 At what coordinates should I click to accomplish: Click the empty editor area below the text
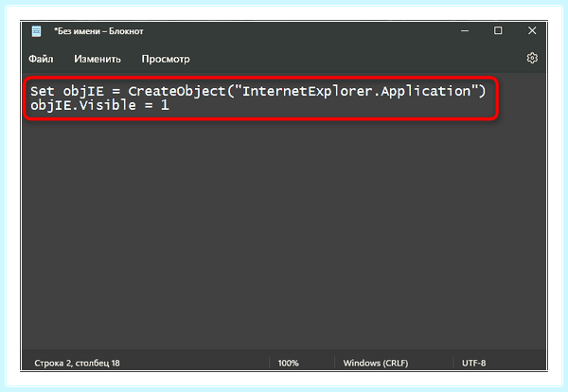click(284, 232)
